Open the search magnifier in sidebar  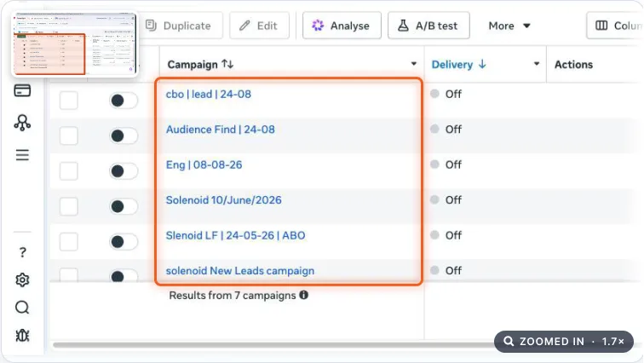point(22,307)
